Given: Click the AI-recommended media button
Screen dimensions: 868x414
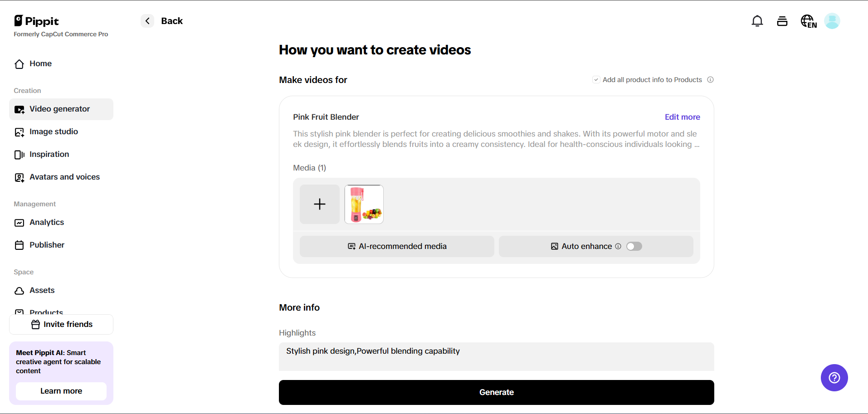Looking at the screenshot, I should [397, 246].
